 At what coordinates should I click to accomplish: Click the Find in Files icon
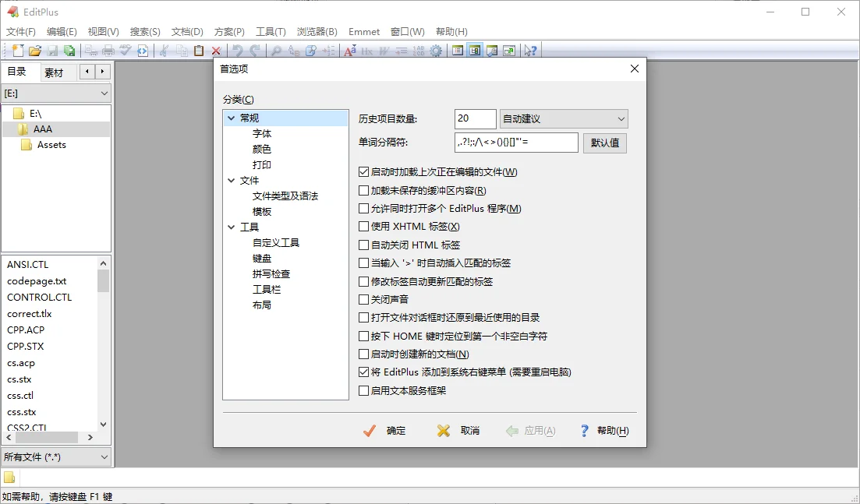pyautogui.click(x=310, y=51)
